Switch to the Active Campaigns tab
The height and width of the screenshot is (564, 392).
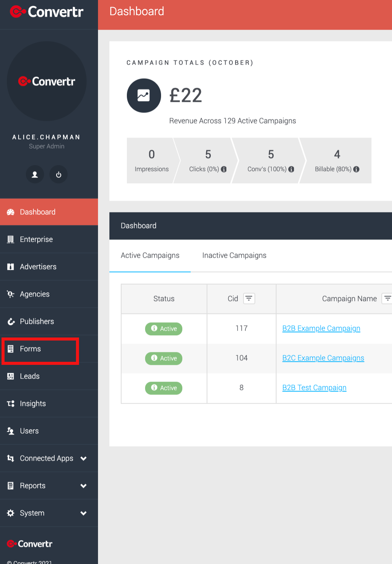pos(150,255)
